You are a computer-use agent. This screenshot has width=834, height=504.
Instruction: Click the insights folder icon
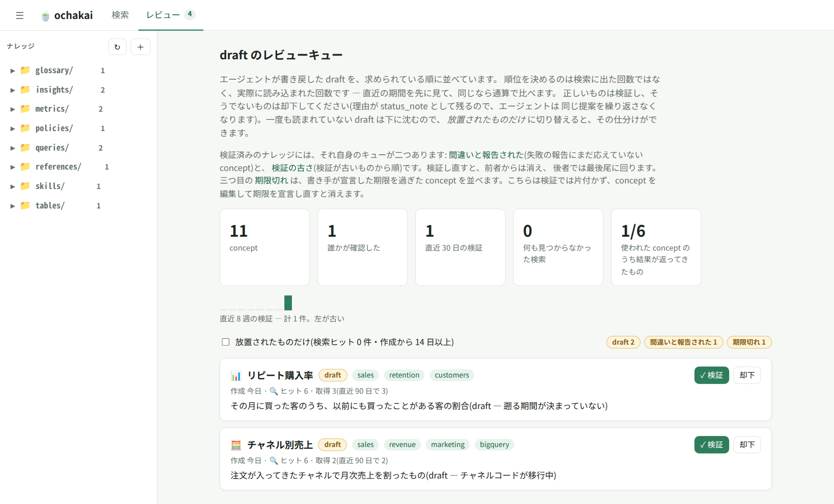(25, 90)
